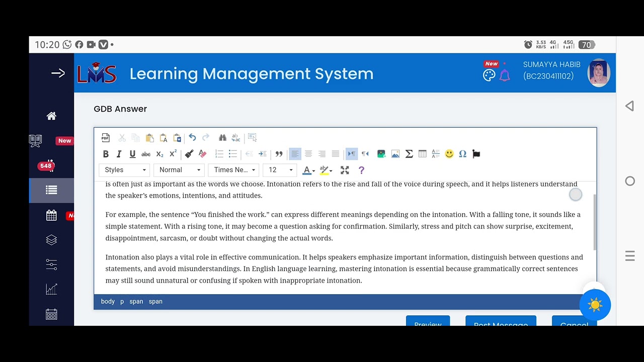This screenshot has height=362, width=644.
Task: Click the flag anchor icon
Action: (x=476, y=154)
